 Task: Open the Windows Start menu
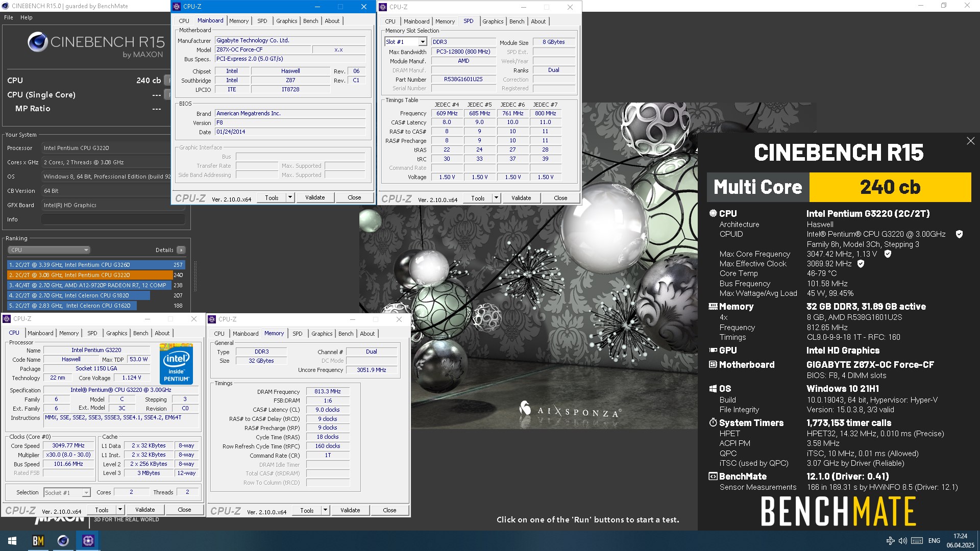click(x=12, y=541)
